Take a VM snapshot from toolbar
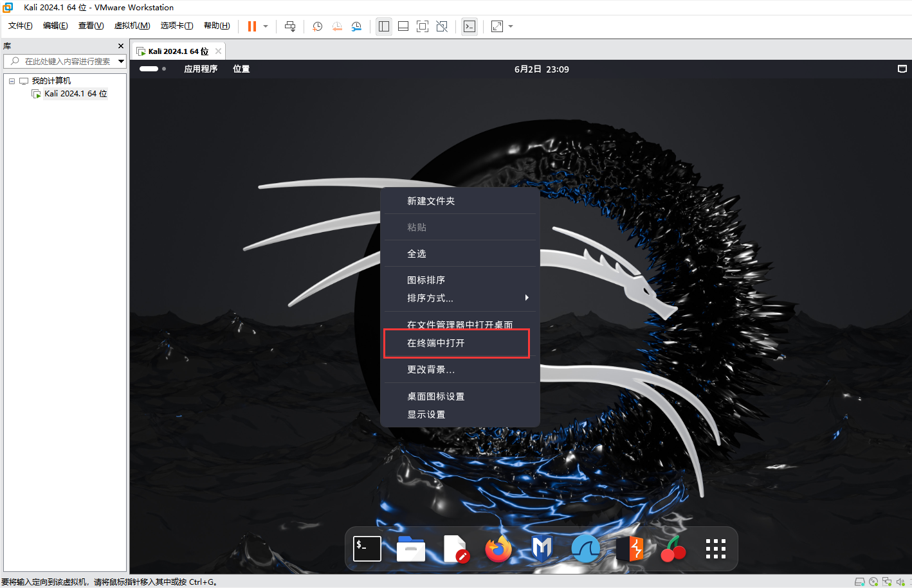Image resolution: width=912 pixels, height=588 pixels. (318, 26)
